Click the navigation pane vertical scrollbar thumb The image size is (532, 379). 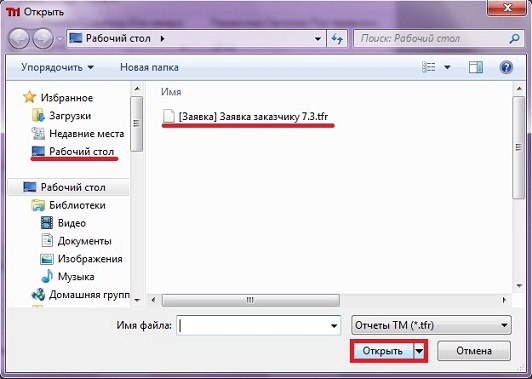point(137,124)
